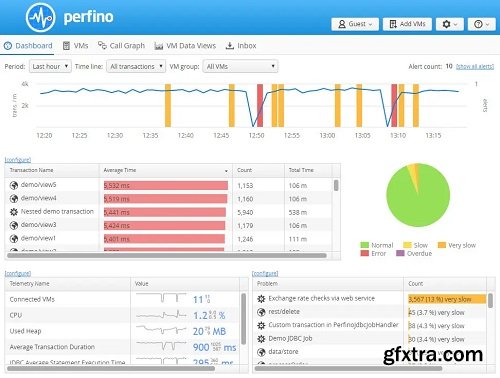Click the globe icon for data/store

click(x=261, y=352)
